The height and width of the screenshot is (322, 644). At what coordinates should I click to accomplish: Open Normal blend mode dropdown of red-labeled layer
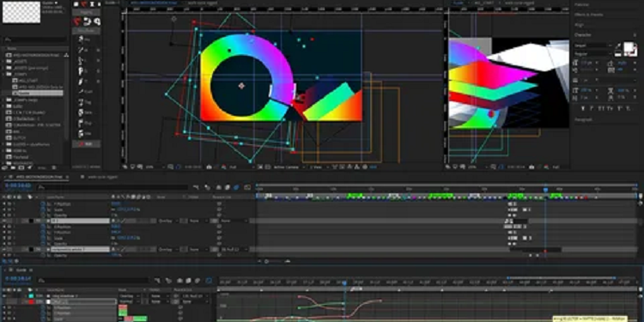[130, 301]
